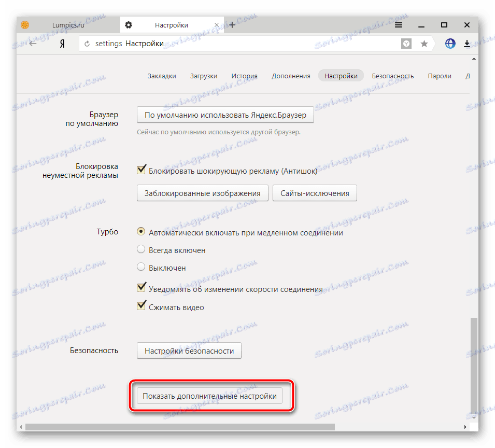Open the Пароли section

(440, 76)
